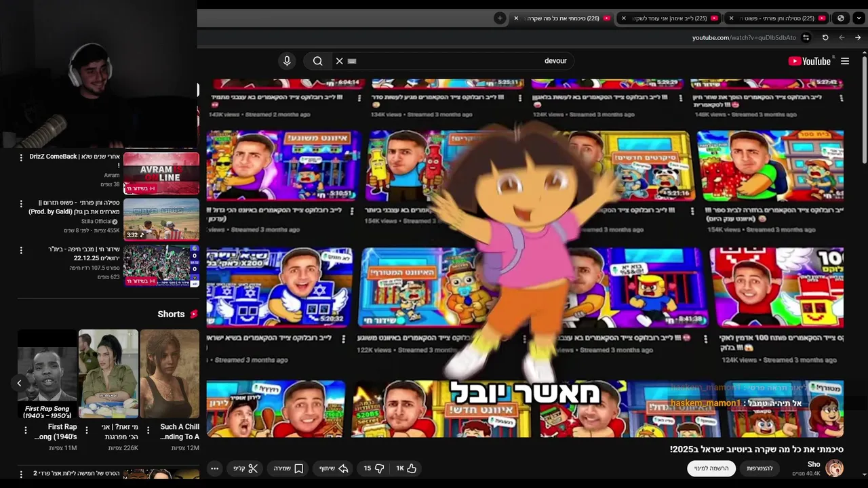868x488 pixels.
Task: Open more video actions three-dot menu
Action: click(x=215, y=468)
